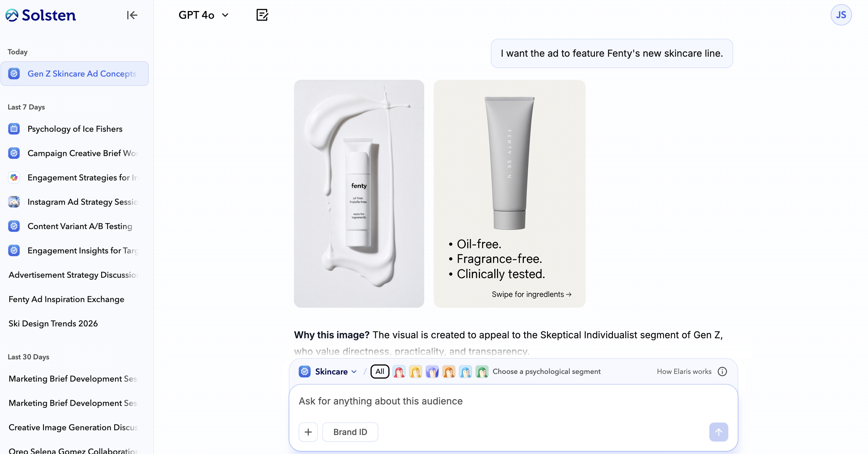The image size is (868, 454).
Task: Select the All segments toggle
Action: coord(380,372)
